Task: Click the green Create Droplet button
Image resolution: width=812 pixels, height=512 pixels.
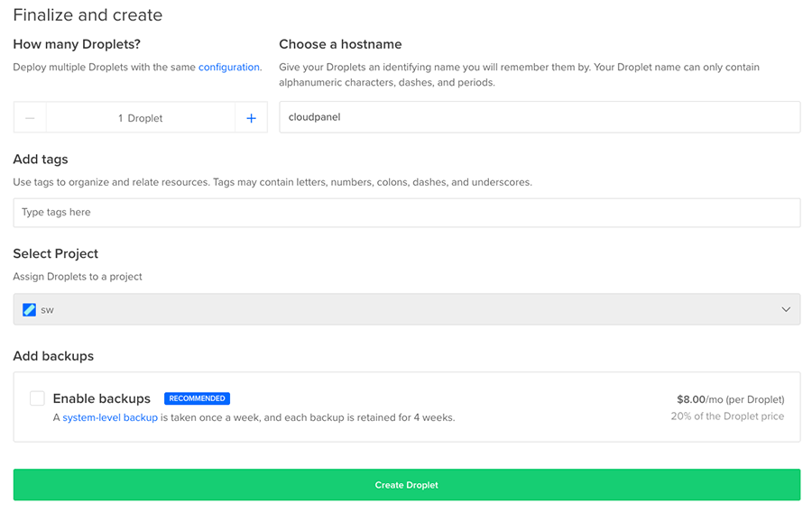Action: click(407, 485)
